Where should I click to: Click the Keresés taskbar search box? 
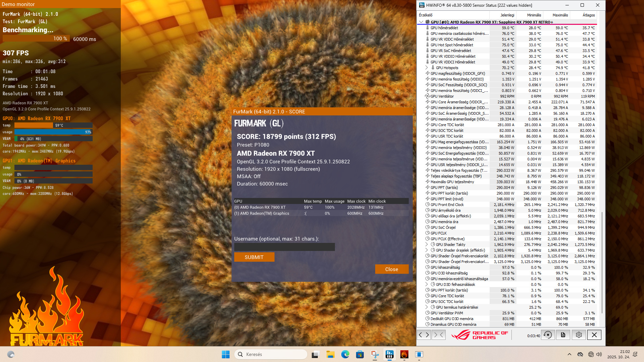[x=270, y=354]
